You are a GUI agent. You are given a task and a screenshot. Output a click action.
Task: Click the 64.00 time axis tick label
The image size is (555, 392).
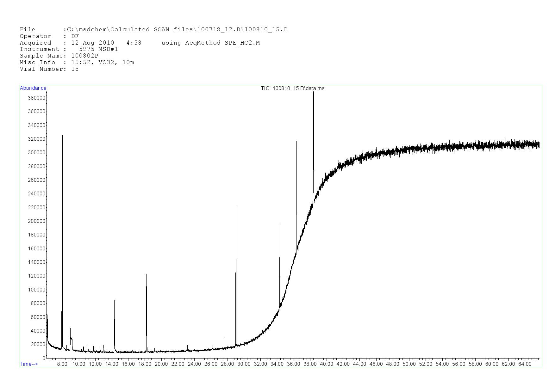click(x=525, y=364)
